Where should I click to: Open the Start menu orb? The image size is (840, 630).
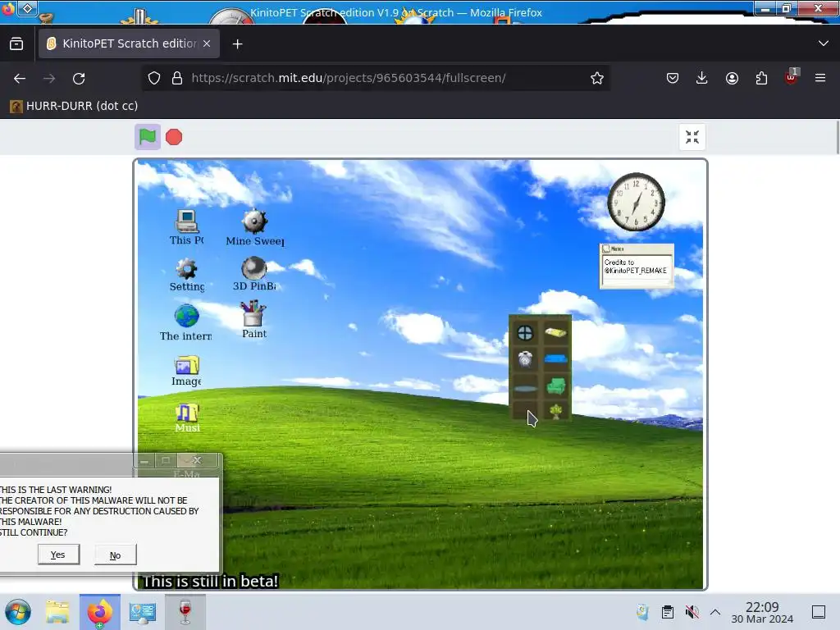tap(18, 612)
